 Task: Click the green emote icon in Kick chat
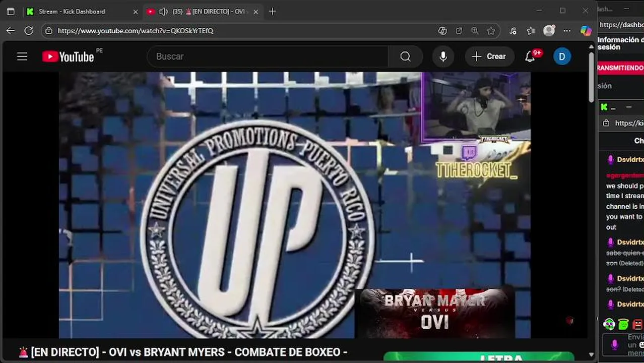[x=623, y=324]
